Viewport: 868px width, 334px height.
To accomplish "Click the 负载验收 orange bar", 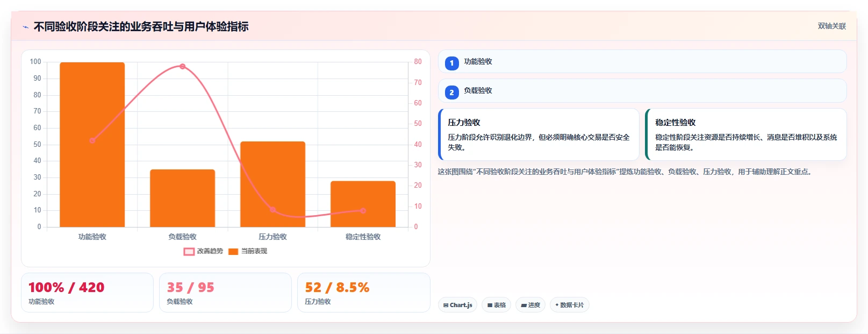I will point(182,198).
